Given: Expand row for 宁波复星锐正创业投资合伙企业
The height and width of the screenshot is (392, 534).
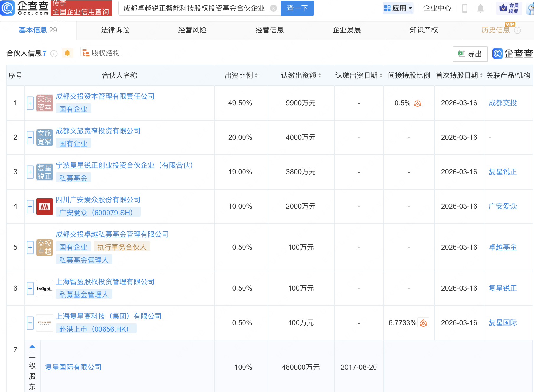Looking at the screenshot, I should click(30, 172).
